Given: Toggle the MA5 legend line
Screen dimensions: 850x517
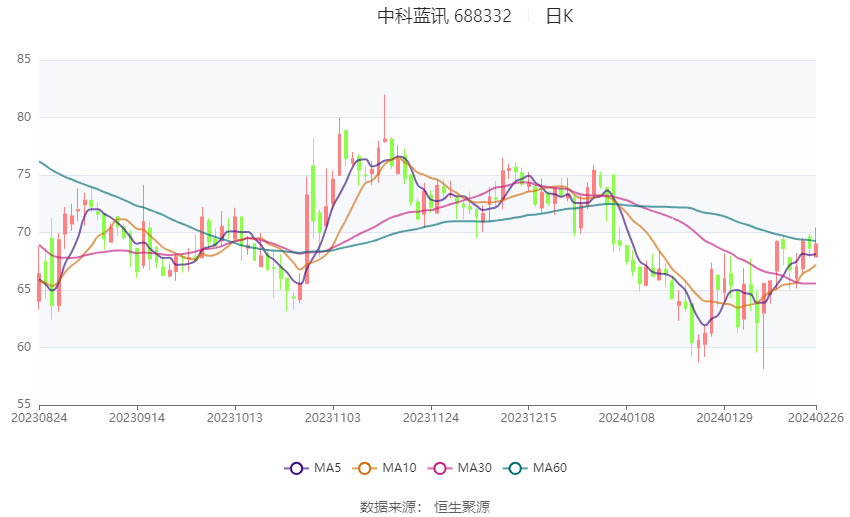Looking at the screenshot, I should pos(313,468).
